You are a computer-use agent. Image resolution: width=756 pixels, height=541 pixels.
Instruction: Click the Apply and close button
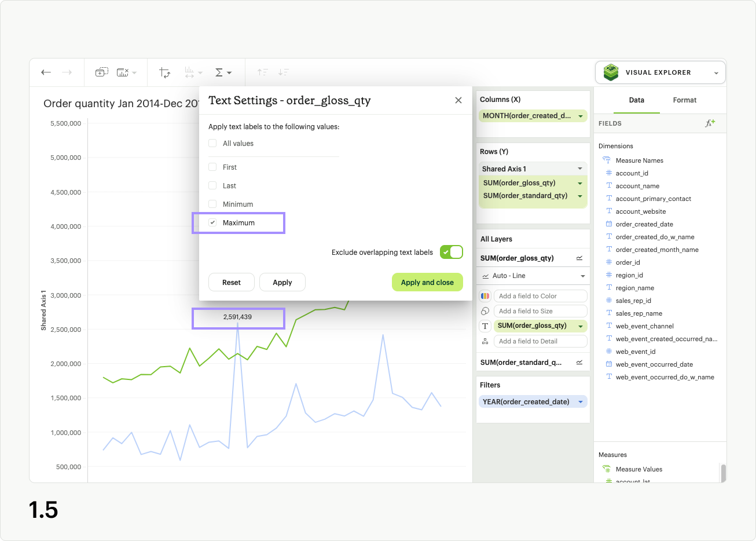click(x=427, y=282)
